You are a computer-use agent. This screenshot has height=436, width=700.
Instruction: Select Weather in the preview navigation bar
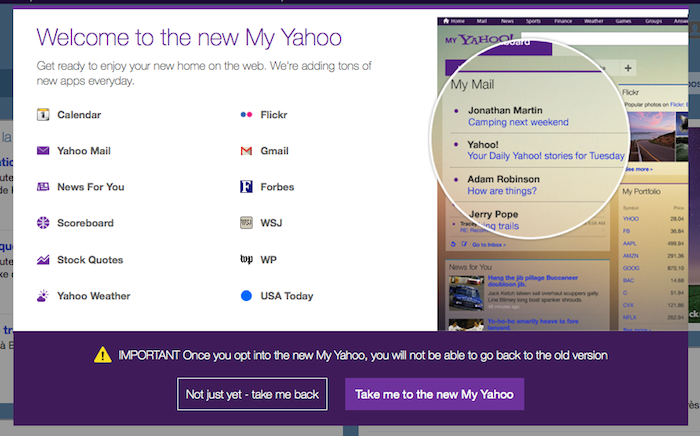[x=594, y=21]
